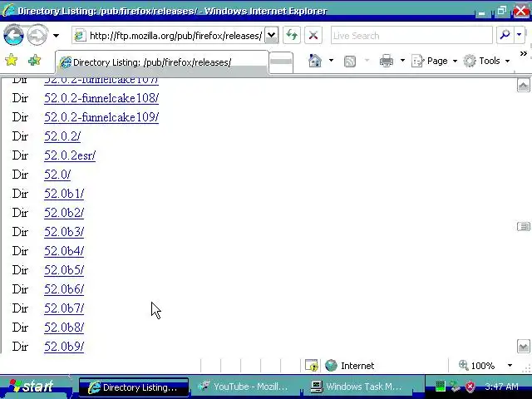The image size is (532, 399).
Task: Open the 52.0b3/ directory link
Action: point(64,232)
